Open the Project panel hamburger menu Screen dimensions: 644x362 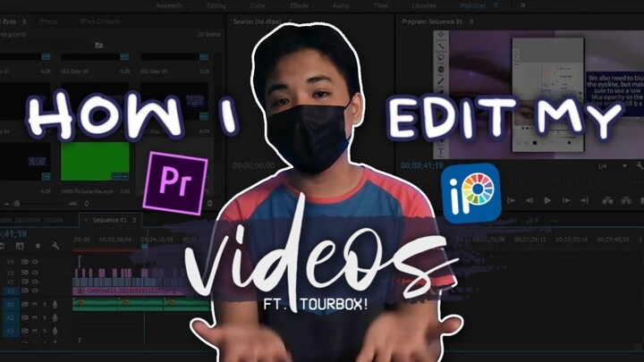(25, 21)
